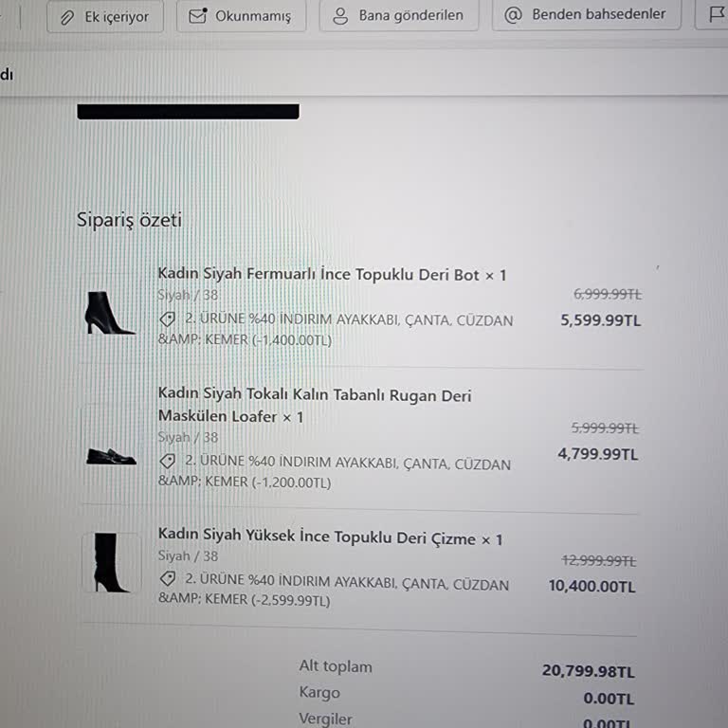The image size is (728, 728).
Task: Click the @ icon beside Benden bahsedenler
Action: pyautogui.click(x=513, y=15)
